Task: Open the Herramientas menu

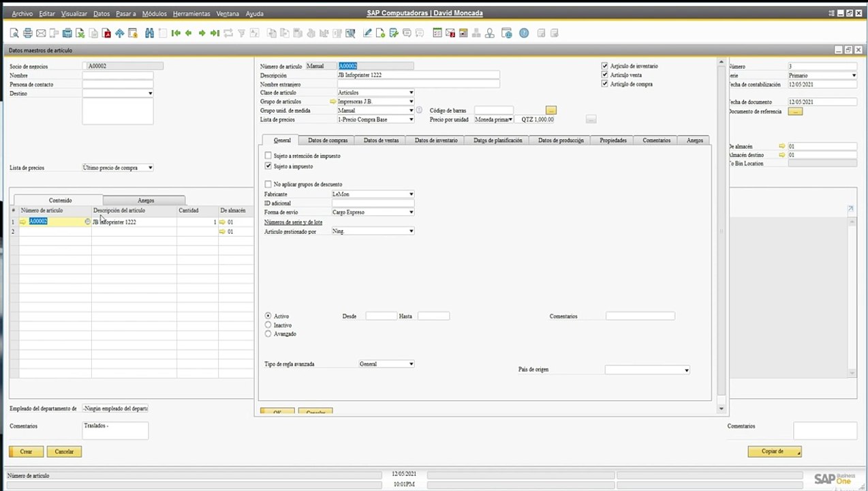Action: 191,14
